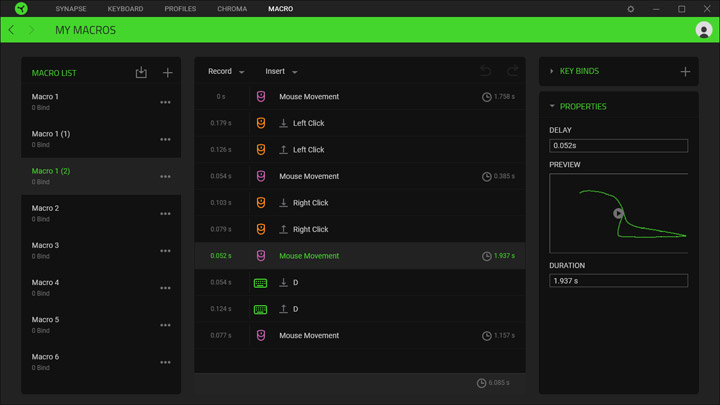Viewport: 720px width, 405px height.
Task: Add a new key bind
Action: (x=685, y=72)
